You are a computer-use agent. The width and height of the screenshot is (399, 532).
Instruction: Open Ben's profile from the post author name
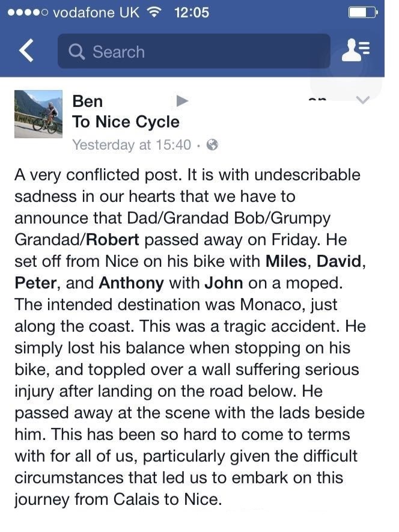click(88, 101)
